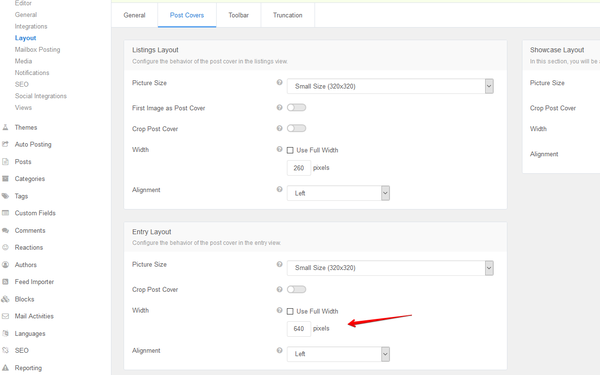Click help icon for Listings Picture Size
The width and height of the screenshot is (600, 375).
[279, 82]
